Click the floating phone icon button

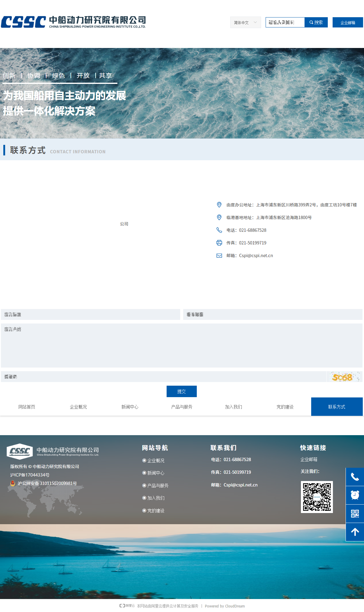(x=355, y=477)
